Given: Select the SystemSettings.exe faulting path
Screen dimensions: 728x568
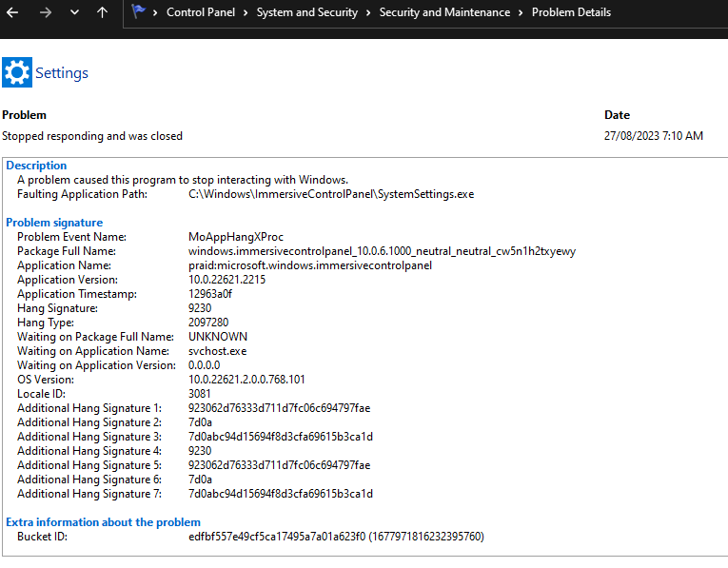Looking at the screenshot, I should pyautogui.click(x=331, y=194).
